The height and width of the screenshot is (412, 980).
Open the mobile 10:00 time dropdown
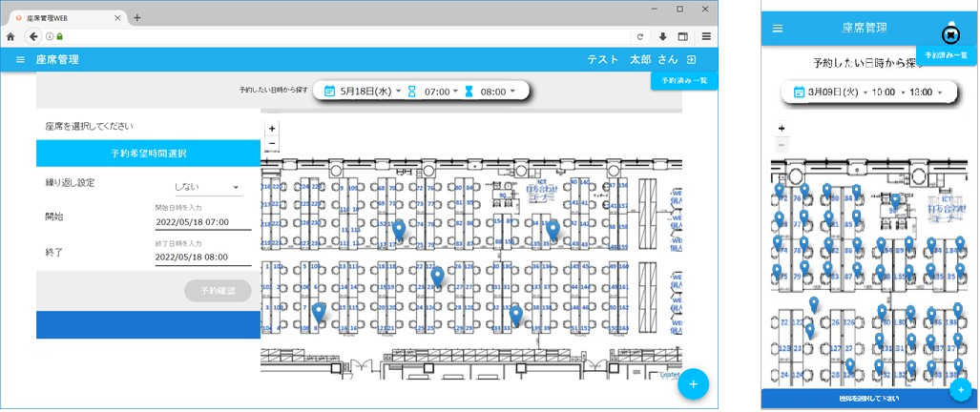888,93
